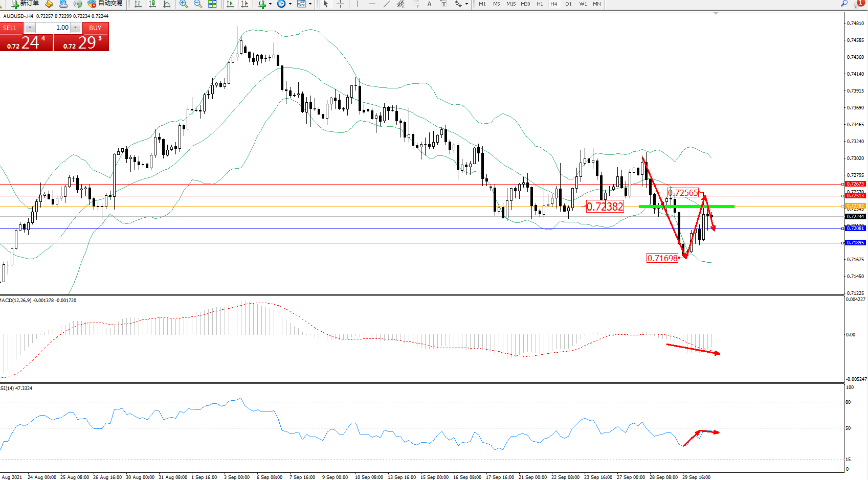Click the Zoom In magnifier icon
Image resolution: width=868 pixels, height=480 pixels.
184,4
